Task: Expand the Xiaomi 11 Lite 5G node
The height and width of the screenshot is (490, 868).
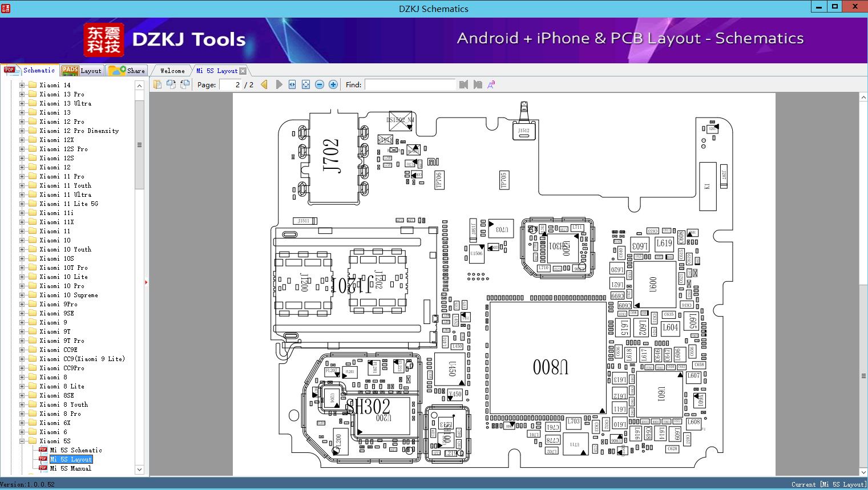Action: 22,204
